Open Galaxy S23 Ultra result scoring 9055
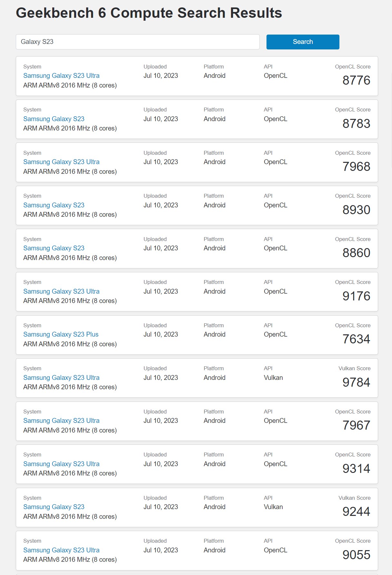 tap(61, 550)
